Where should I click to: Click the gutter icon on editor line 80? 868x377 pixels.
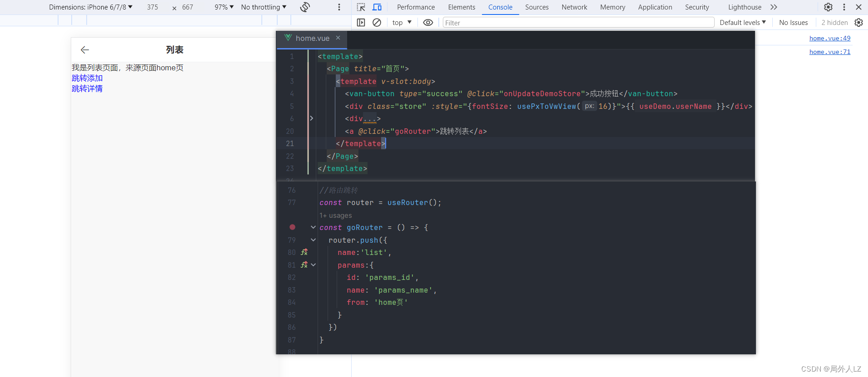pyautogui.click(x=304, y=252)
